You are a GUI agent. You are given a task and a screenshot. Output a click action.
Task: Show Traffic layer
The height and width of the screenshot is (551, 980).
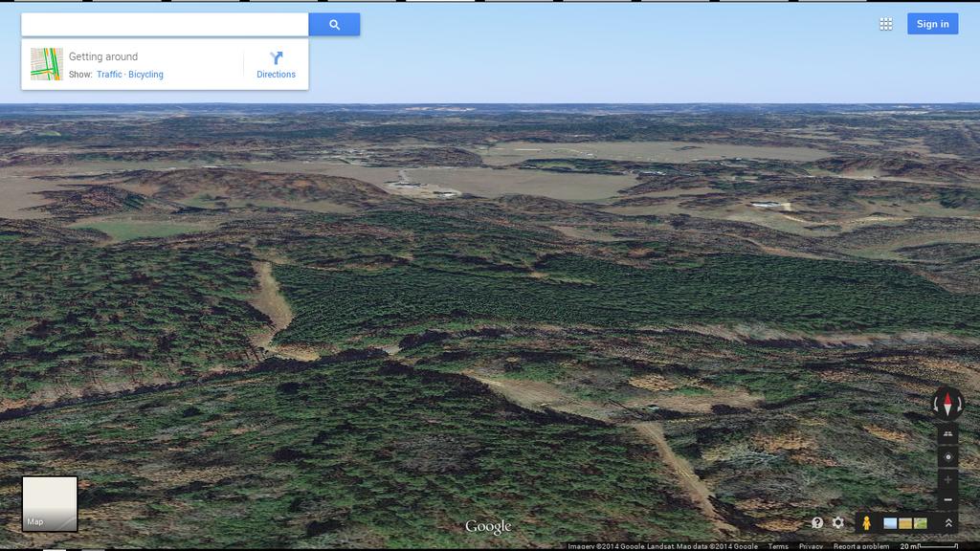click(109, 75)
